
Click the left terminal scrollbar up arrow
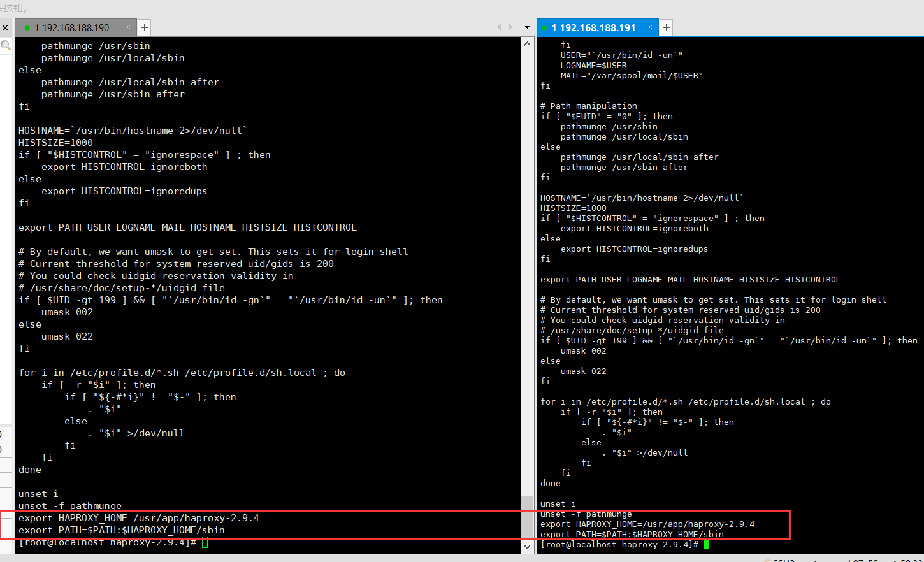527,43
